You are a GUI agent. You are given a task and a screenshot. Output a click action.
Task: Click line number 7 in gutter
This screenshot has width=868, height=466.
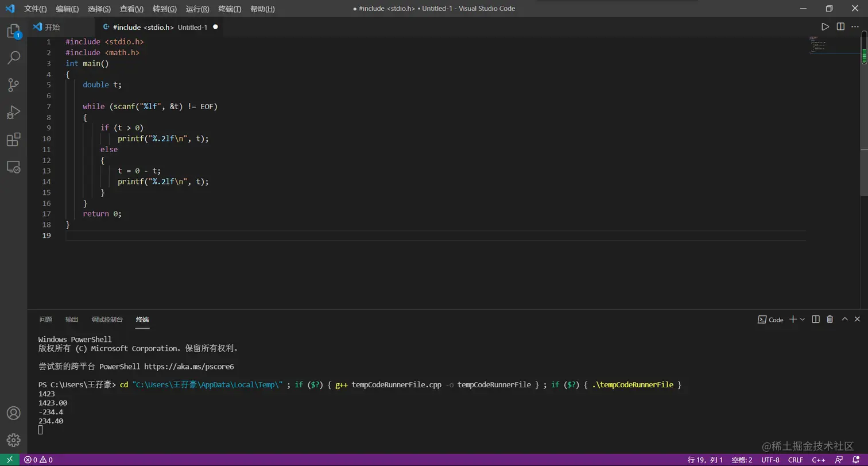point(48,106)
